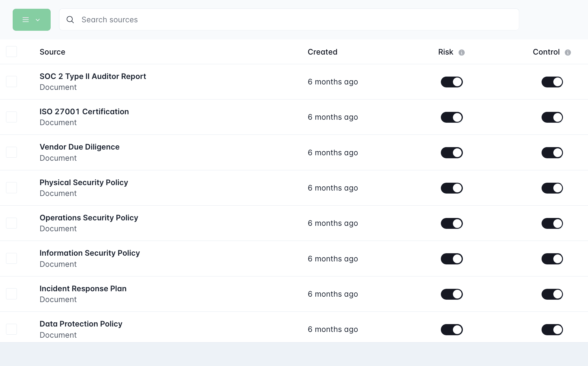This screenshot has width=588, height=366.
Task: Sort by the Created column header
Action: [x=322, y=52]
